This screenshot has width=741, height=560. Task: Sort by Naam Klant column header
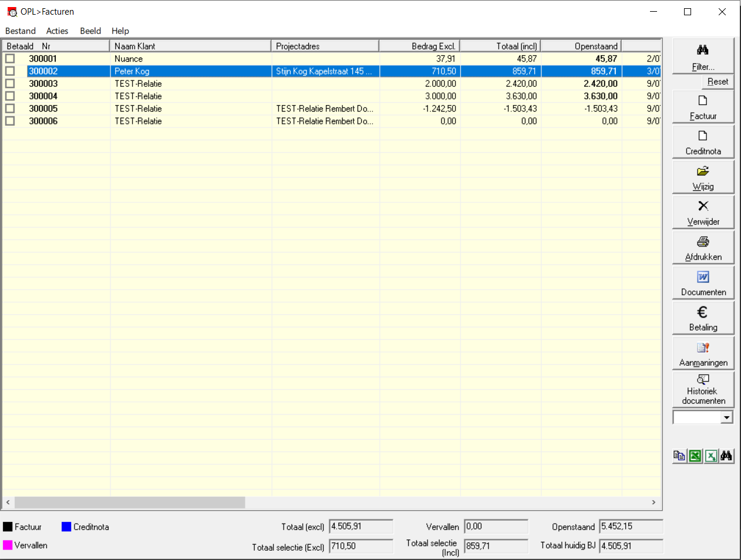[x=190, y=46]
